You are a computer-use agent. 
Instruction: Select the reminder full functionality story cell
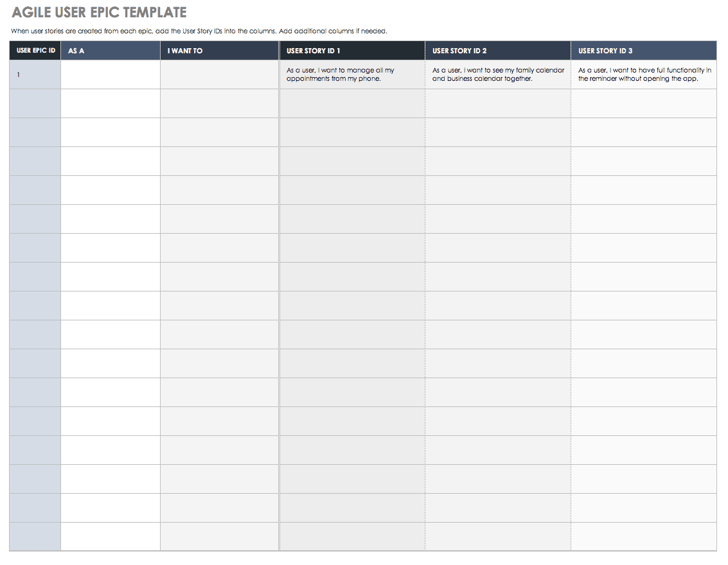(643, 74)
